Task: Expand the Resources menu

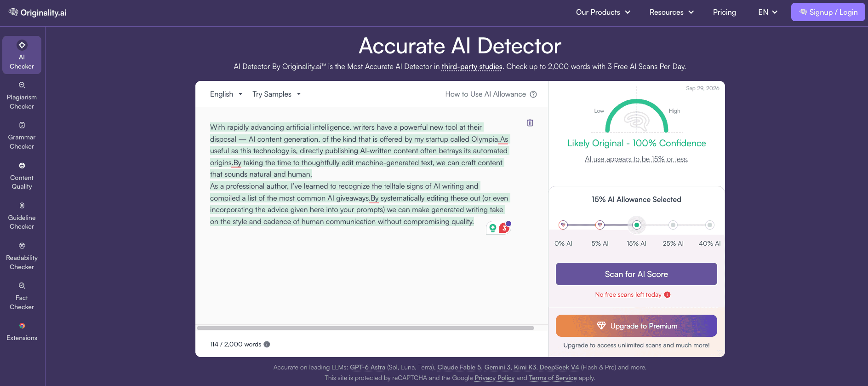Action: 672,12
